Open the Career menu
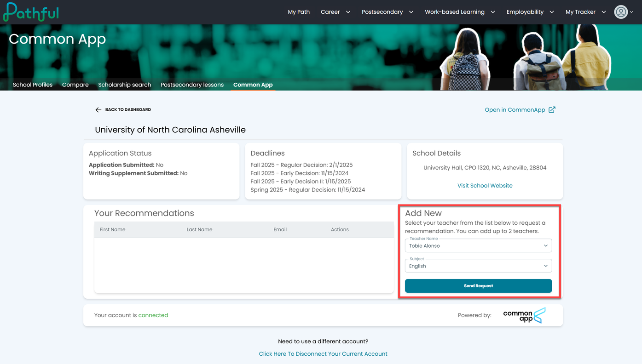 (330, 12)
